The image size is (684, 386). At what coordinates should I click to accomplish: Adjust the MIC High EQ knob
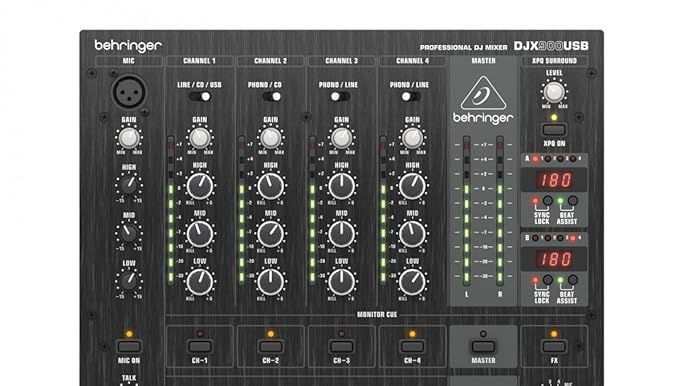pos(129,186)
